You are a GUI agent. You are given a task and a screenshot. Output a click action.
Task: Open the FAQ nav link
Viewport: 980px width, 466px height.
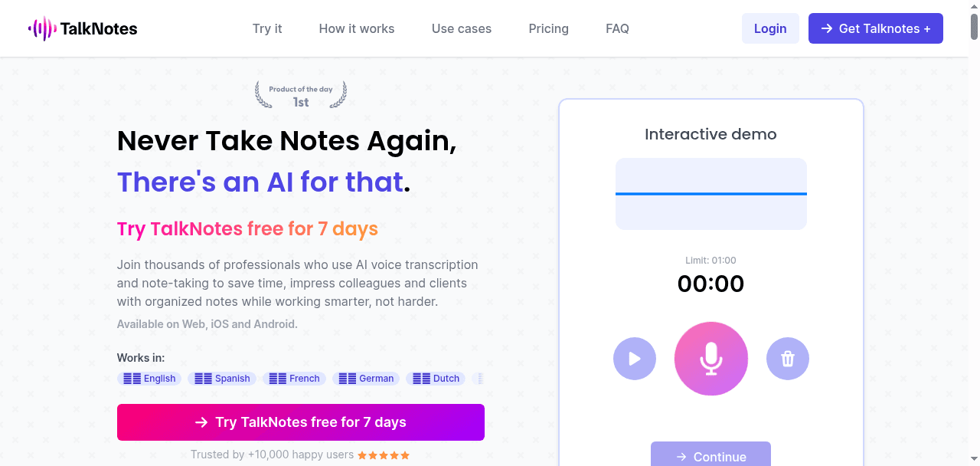[617, 28]
